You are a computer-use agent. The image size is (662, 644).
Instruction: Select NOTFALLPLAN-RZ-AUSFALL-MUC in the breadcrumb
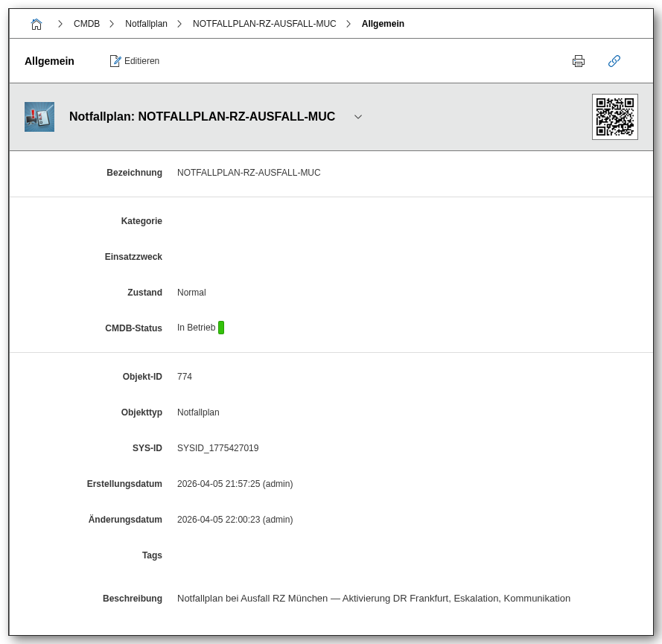(x=264, y=24)
